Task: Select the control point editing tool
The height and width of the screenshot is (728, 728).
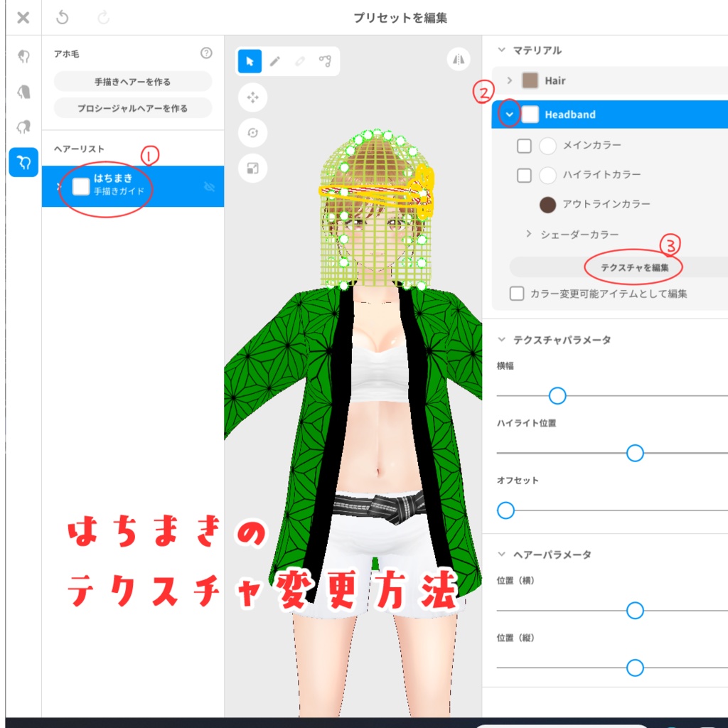Action: [x=326, y=62]
